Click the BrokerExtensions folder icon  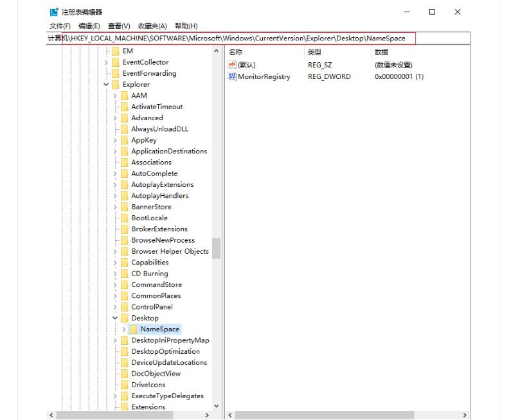pyautogui.click(x=124, y=229)
